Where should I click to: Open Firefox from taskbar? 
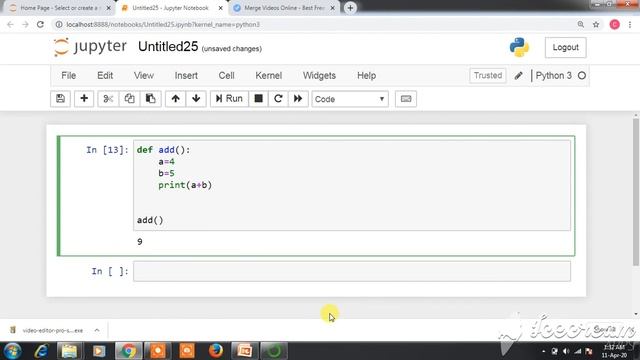click(x=216, y=351)
